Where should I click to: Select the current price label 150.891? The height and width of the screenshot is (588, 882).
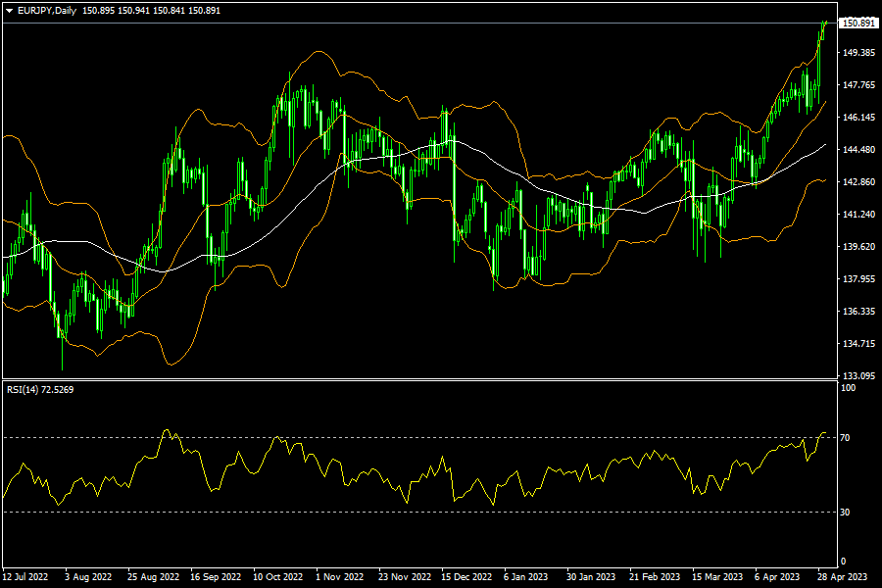pos(858,24)
